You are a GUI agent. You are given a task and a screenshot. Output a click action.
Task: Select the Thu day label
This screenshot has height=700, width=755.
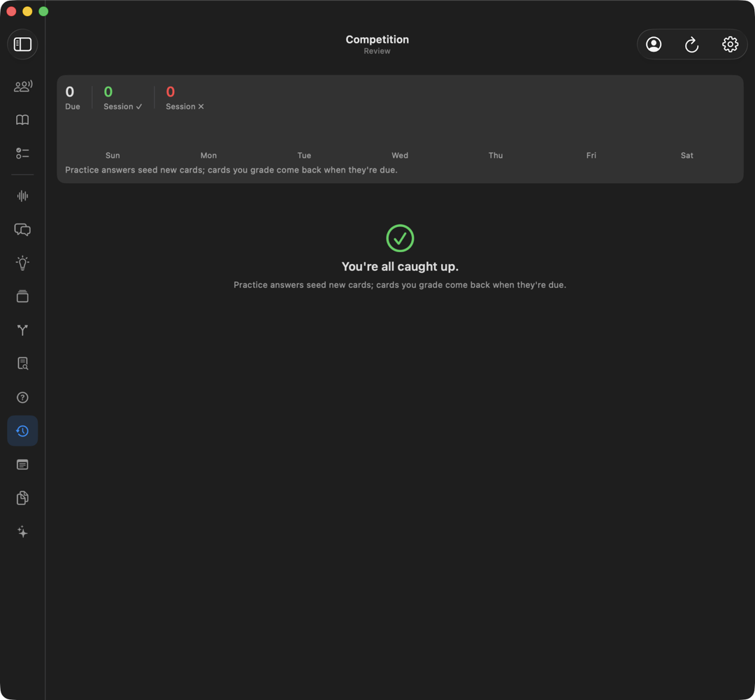pos(496,155)
